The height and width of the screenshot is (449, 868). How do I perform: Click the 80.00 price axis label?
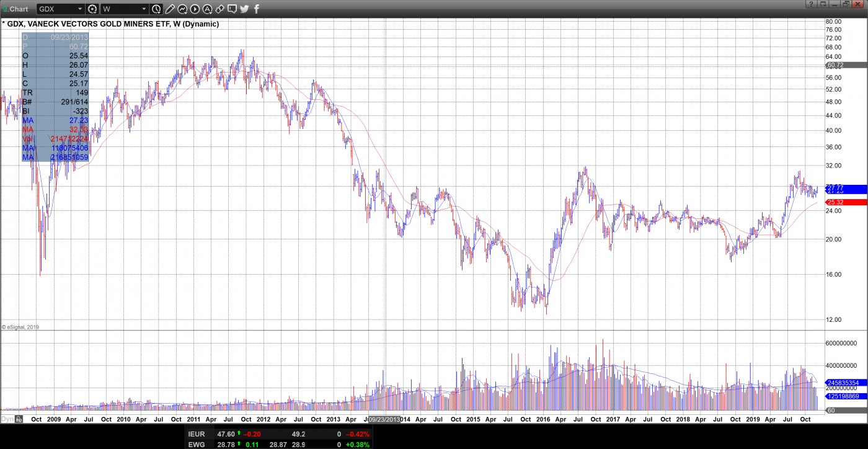click(834, 22)
